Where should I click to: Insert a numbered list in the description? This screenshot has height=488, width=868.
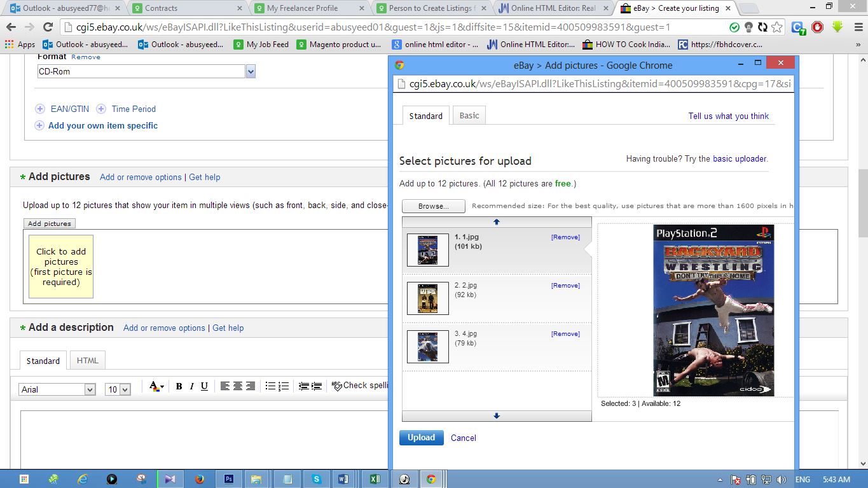[x=284, y=386]
